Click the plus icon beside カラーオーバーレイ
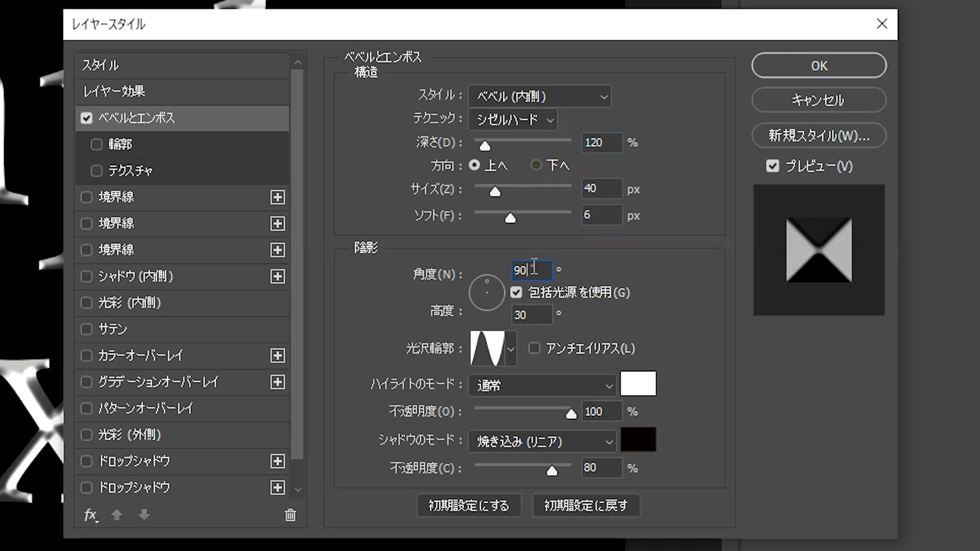Image resolution: width=980 pixels, height=551 pixels. point(277,356)
